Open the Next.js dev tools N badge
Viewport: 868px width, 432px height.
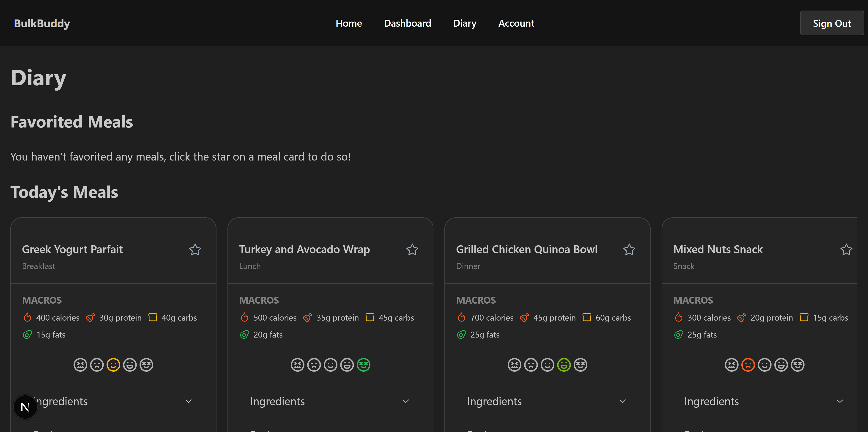pos(25,407)
